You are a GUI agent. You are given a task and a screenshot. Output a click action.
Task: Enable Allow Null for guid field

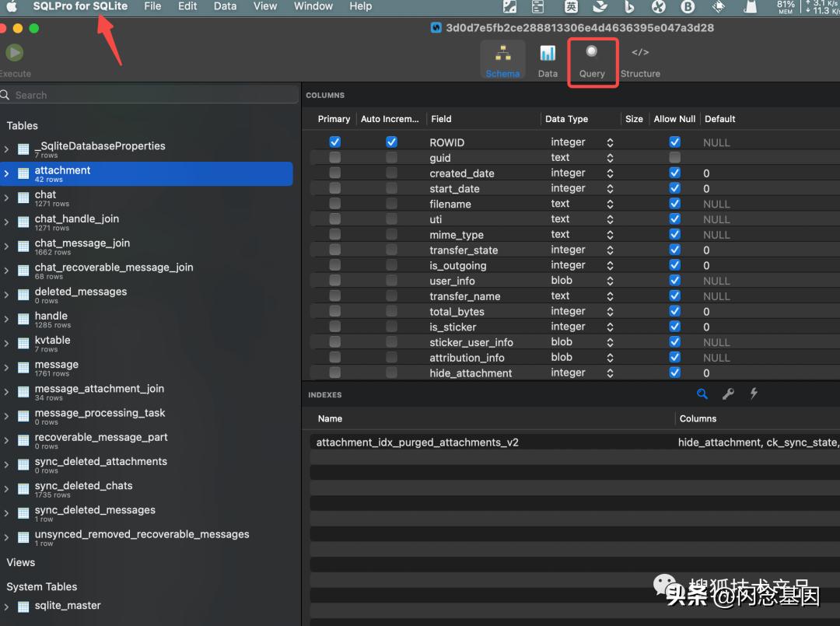pyautogui.click(x=674, y=158)
